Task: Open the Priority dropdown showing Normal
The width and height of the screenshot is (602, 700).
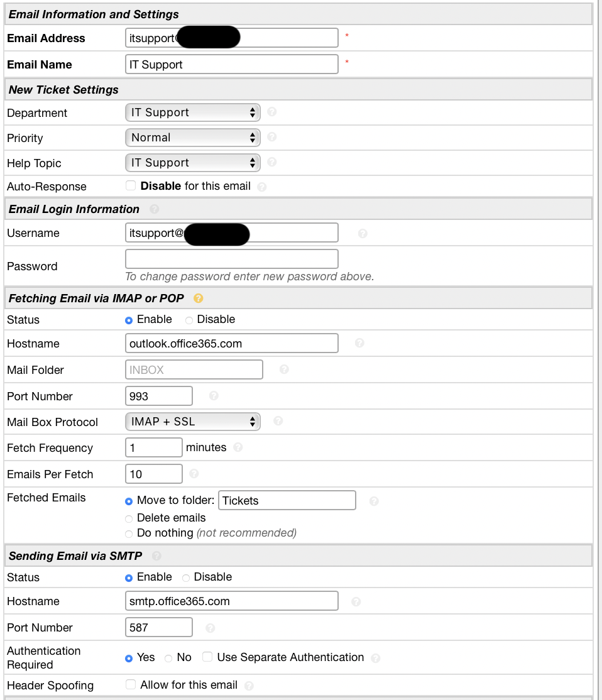Action: [193, 138]
